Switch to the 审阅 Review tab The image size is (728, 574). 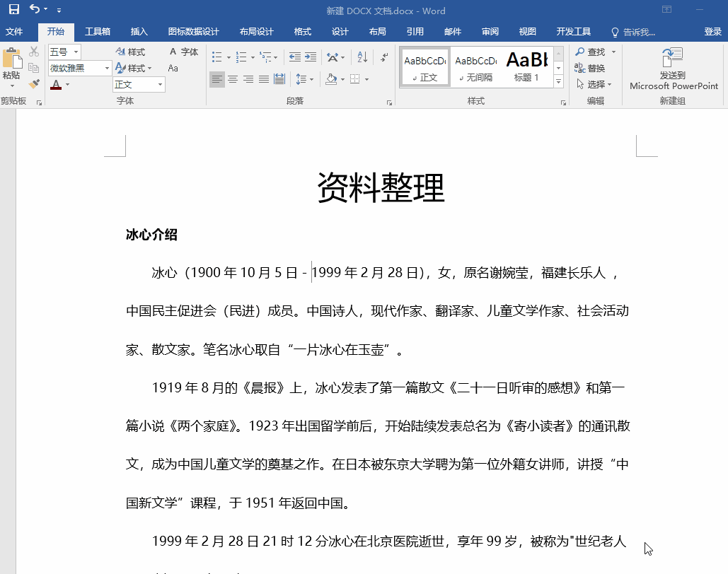[490, 32]
